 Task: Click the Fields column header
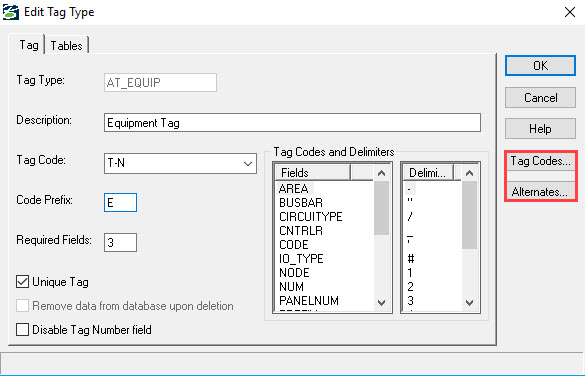(313, 173)
